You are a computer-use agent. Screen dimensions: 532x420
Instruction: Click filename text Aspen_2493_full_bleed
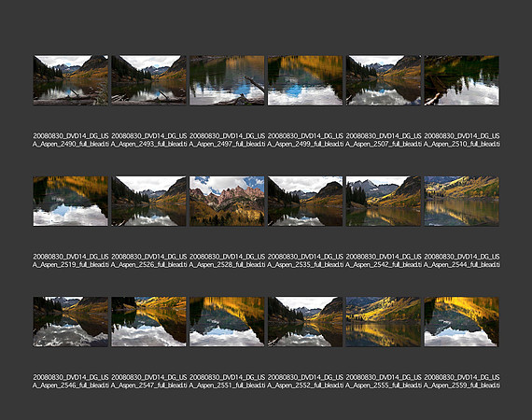pos(149,140)
